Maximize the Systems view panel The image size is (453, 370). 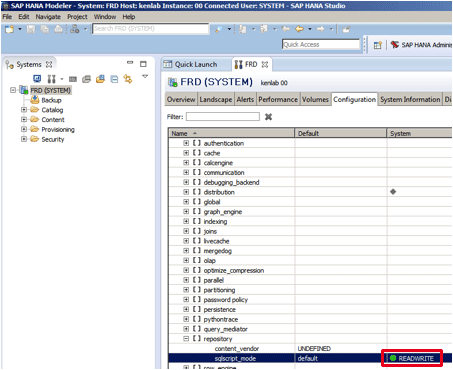pos(143,64)
